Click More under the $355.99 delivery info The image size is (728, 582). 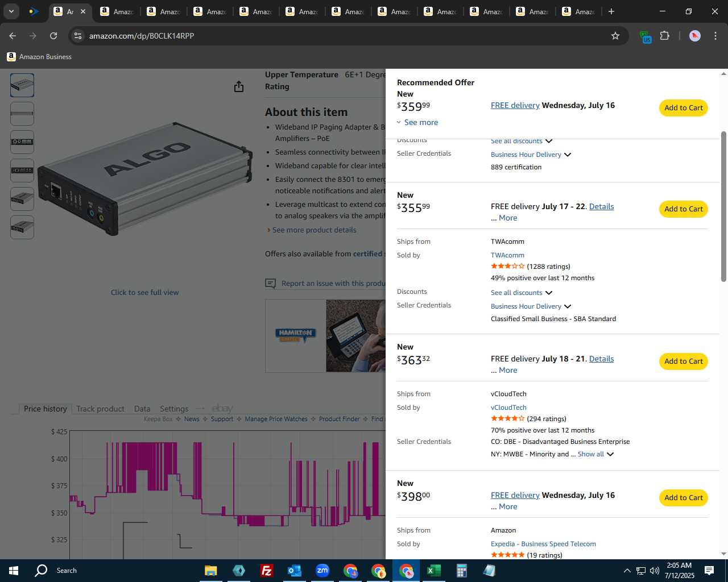click(x=508, y=218)
